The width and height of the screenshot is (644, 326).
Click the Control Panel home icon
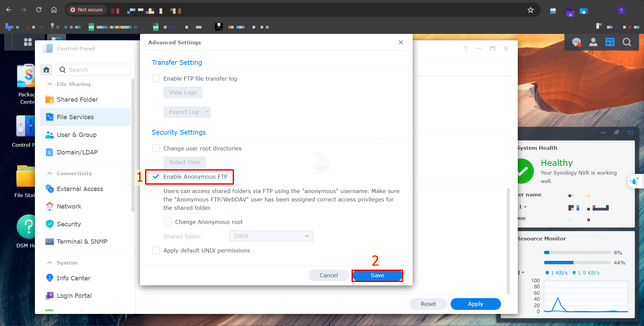coord(46,69)
